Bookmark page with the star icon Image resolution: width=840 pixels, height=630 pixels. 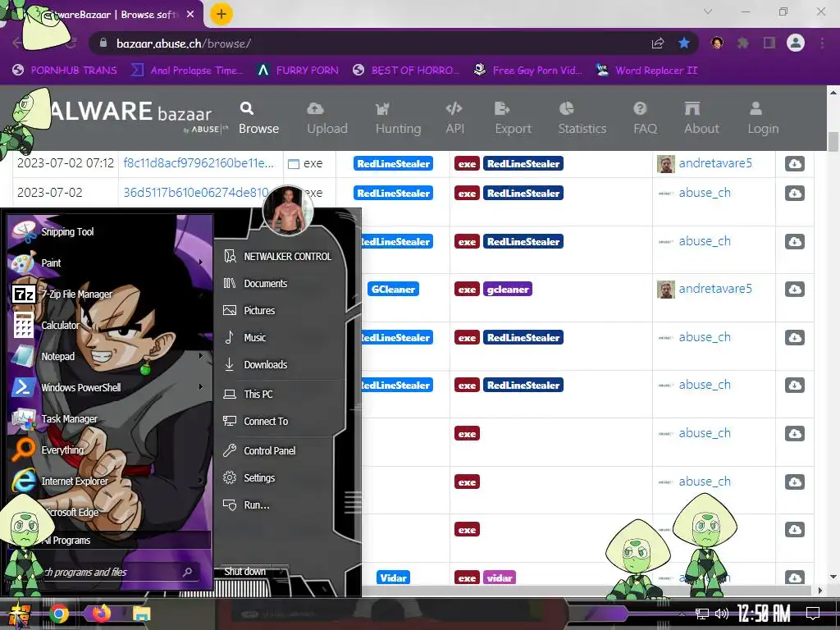(684, 43)
